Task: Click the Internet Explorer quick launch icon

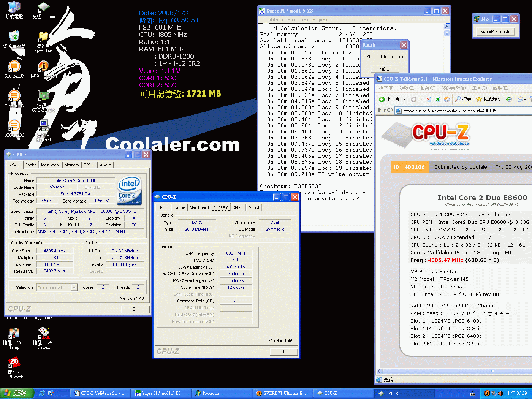Action: 42,393
